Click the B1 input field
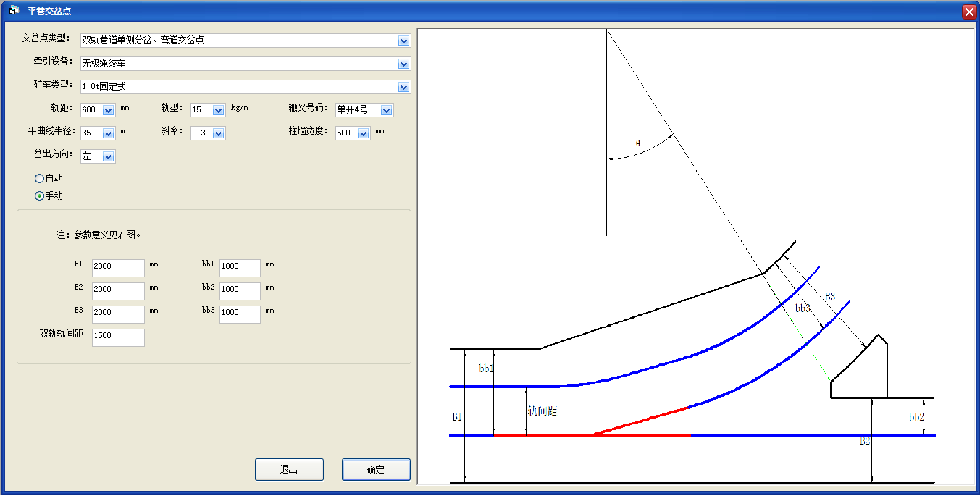Viewport: 980px width, 496px height. [118, 268]
